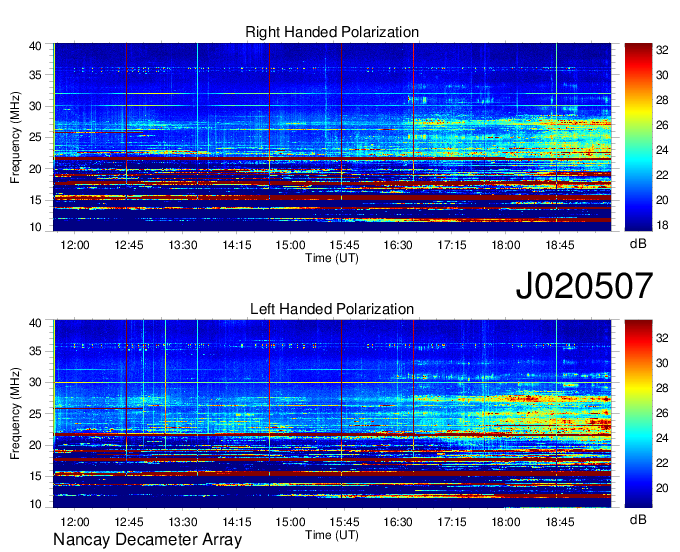This screenshot has width=680, height=552.
Task: Click 30 MHz tick on Left Handed frequency axis
Action: [x=35, y=382]
